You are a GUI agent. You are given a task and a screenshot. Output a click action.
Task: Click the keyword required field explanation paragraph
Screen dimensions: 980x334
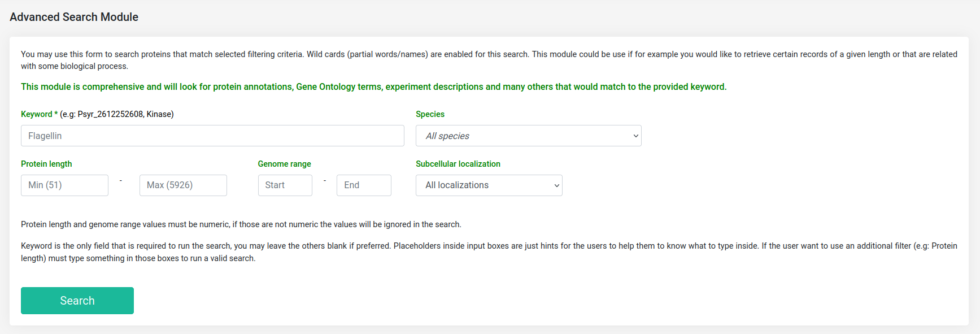pos(489,252)
